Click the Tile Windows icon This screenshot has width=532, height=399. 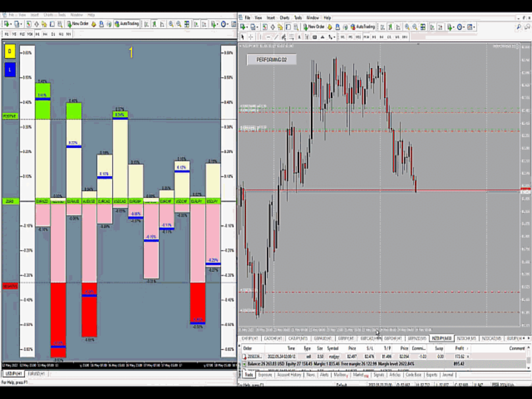coord(423,27)
